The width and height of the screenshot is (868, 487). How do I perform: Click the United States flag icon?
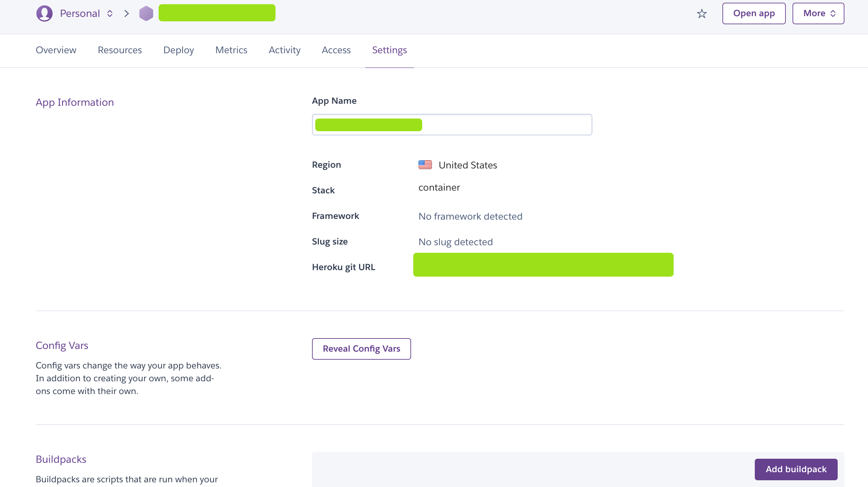point(425,165)
